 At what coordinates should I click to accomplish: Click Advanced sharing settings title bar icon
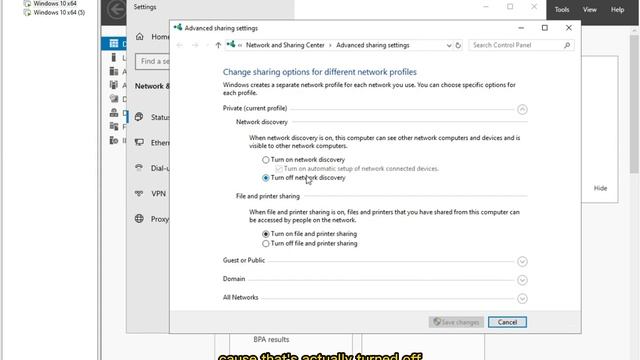pyautogui.click(x=178, y=28)
